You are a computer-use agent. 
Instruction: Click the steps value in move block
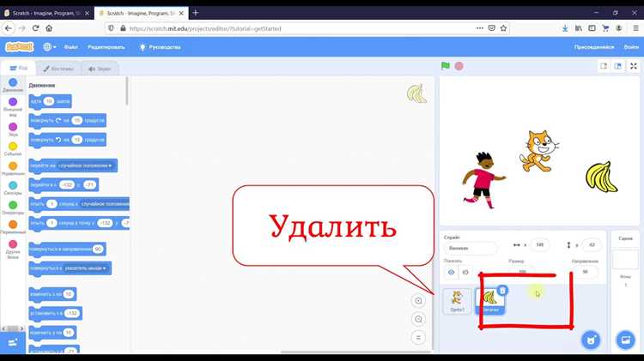click(x=49, y=101)
